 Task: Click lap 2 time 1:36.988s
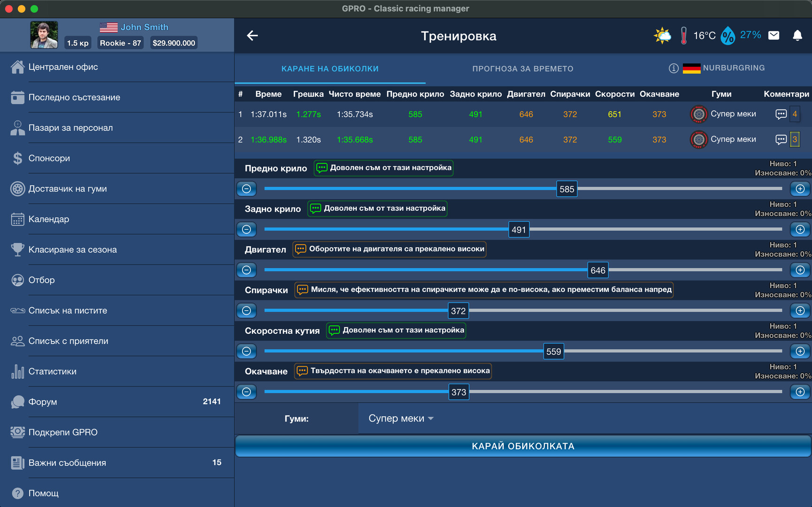[x=268, y=140]
